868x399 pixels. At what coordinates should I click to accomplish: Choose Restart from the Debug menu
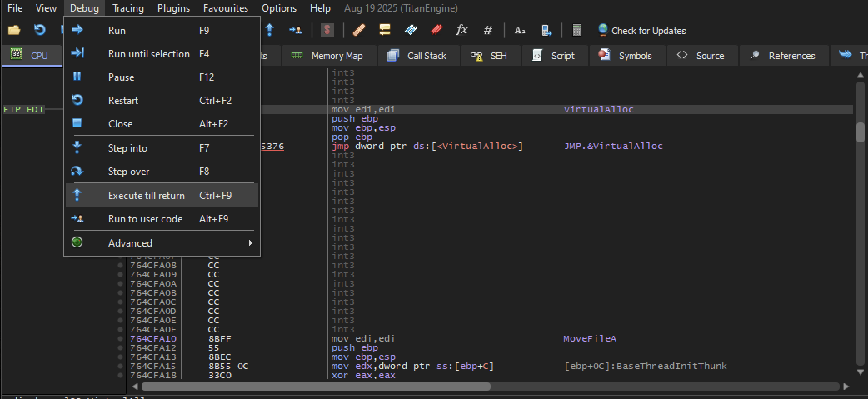162,100
